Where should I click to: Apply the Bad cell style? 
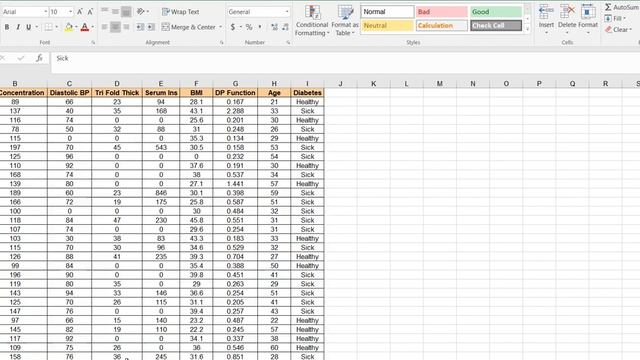442,12
